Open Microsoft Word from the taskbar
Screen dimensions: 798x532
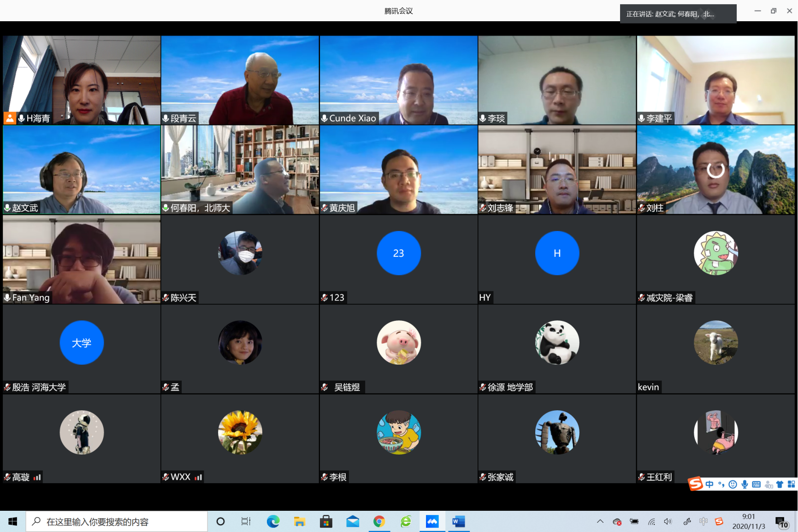coord(458,521)
